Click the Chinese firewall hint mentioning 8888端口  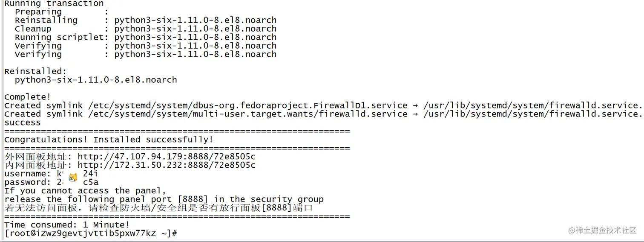158,208
